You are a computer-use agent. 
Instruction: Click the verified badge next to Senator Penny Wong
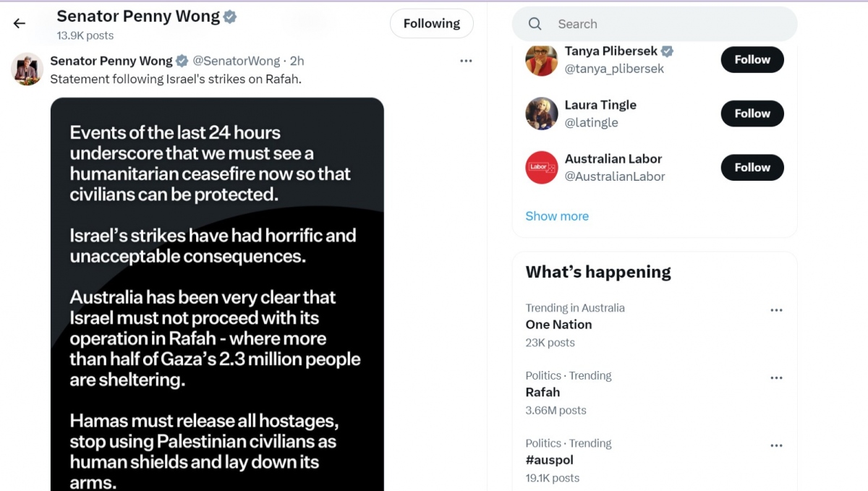pos(231,15)
